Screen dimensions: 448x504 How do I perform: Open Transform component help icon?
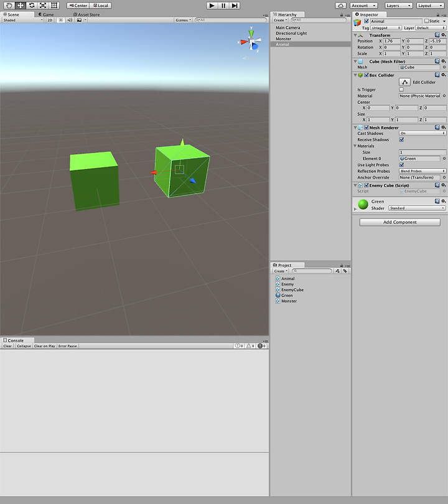[x=437, y=35]
